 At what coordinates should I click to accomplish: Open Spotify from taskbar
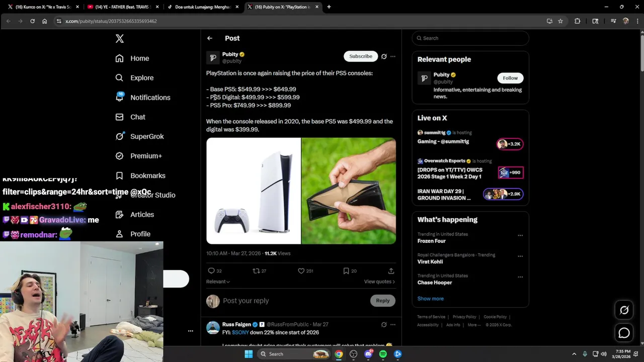[383, 354]
